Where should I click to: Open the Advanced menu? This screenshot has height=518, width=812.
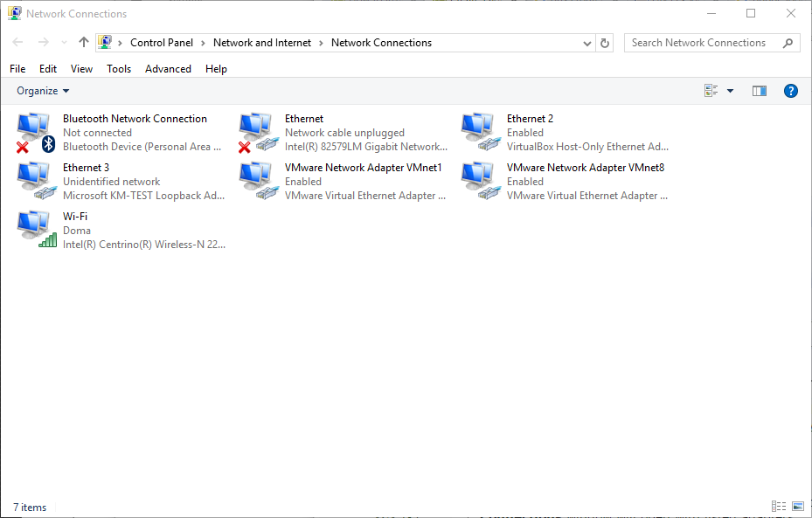[x=169, y=69]
